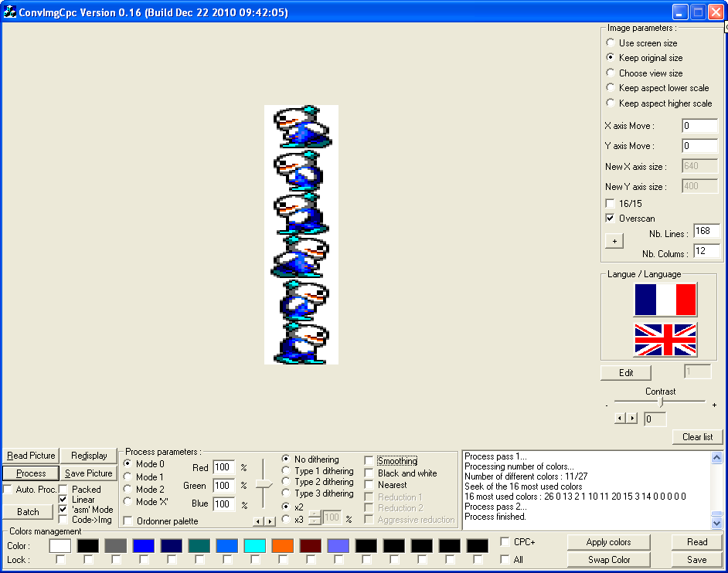
Task: Enable Black and white checkbox
Action: pos(369,473)
